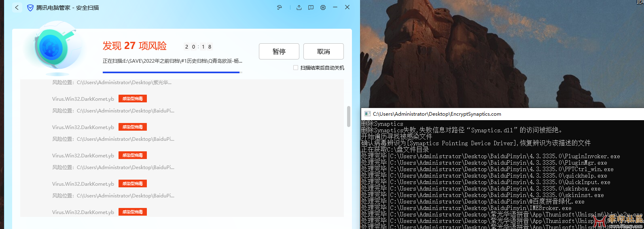Click console line ending PluginMgr.exe
This screenshot has height=229, width=644.
tap(484, 163)
